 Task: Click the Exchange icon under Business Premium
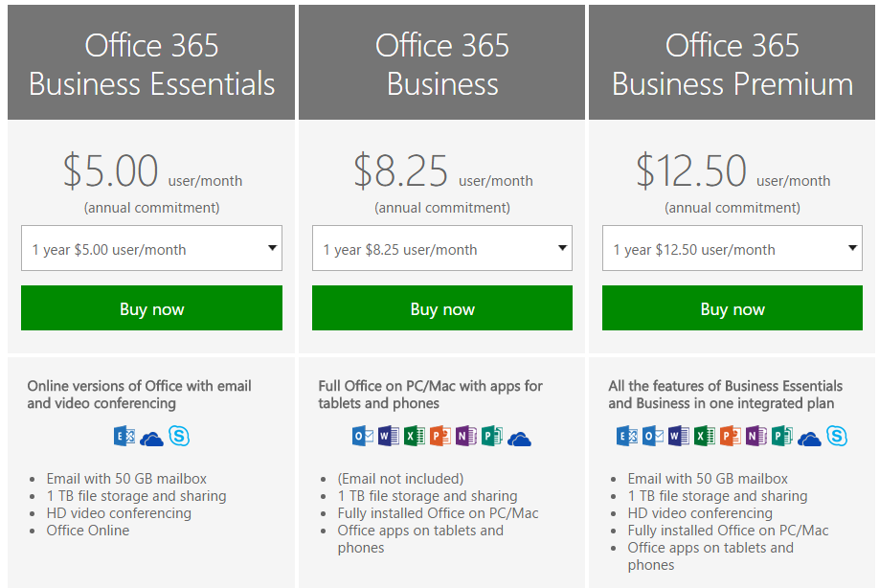[627, 436]
